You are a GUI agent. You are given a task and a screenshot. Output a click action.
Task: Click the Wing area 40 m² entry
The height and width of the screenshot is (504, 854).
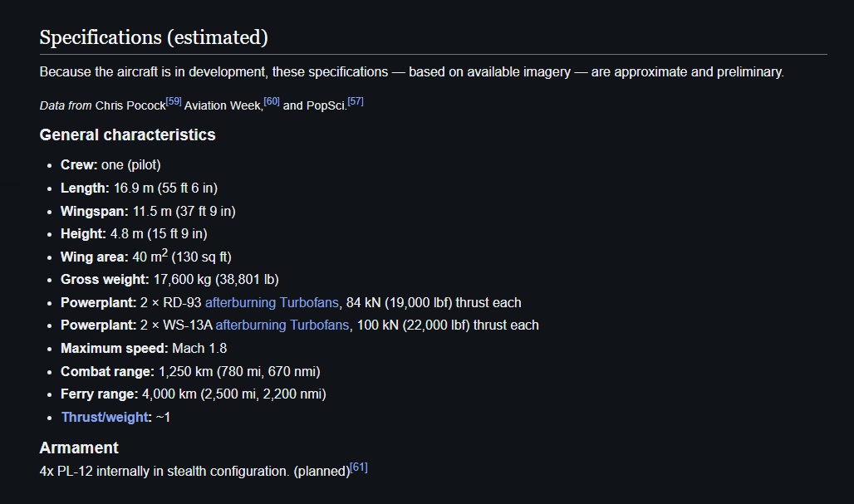pos(146,257)
